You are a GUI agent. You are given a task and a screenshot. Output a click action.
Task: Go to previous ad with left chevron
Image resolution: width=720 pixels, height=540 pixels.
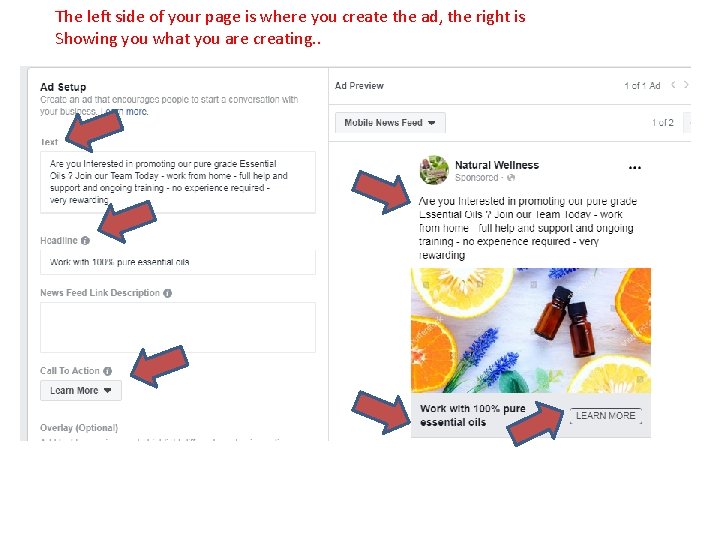click(673, 84)
